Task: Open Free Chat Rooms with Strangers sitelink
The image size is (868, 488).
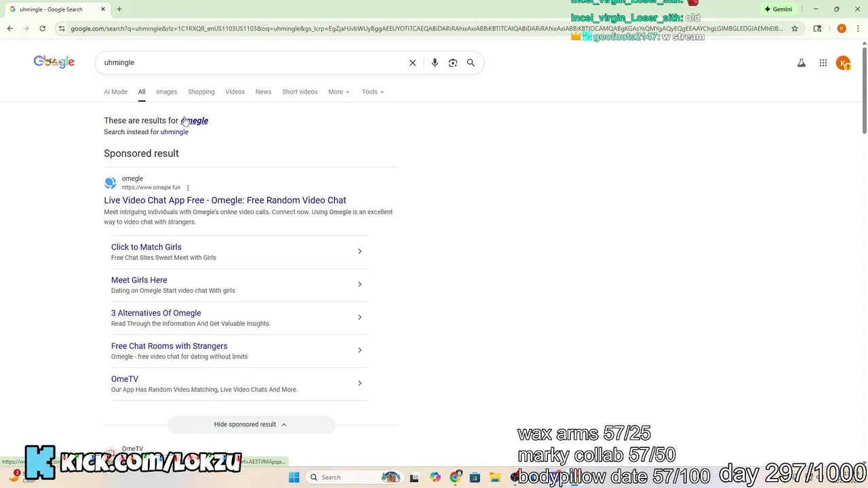Action: click(170, 346)
